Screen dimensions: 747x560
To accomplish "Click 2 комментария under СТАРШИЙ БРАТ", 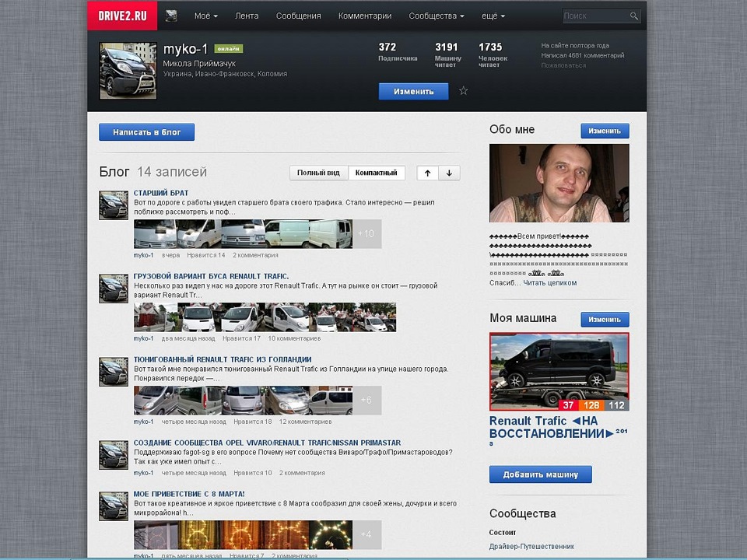I will 255,255.
